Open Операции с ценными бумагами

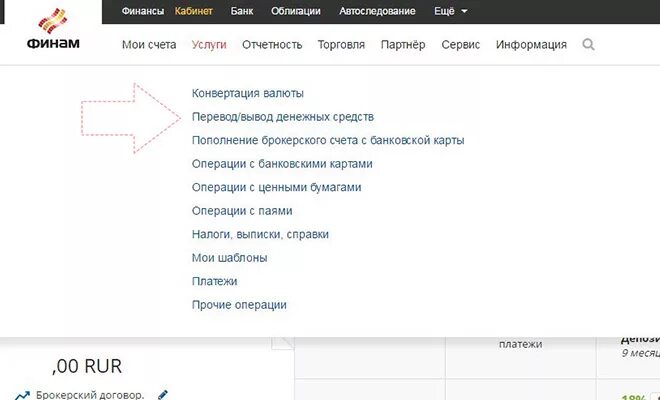click(277, 187)
